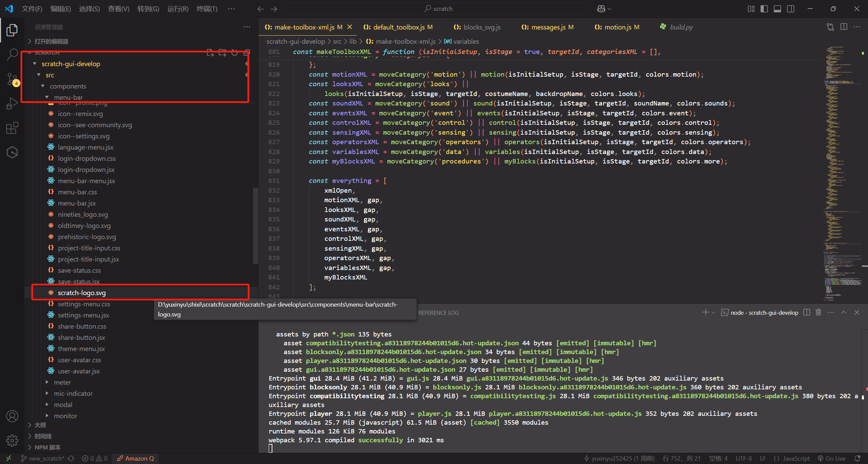The image size is (868, 464).
Task: Open the Manage gear icon
Action: tap(12, 441)
